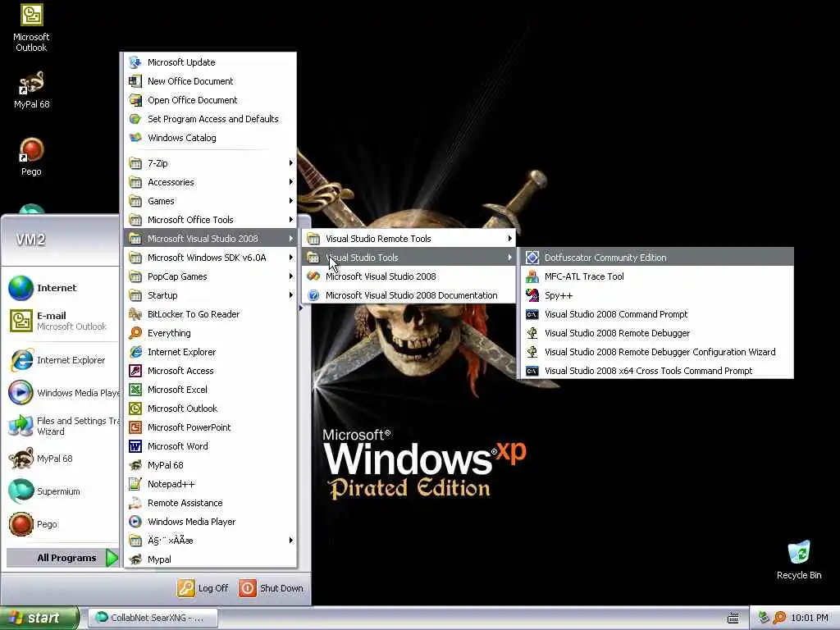The image size is (840, 630).
Task: Click the Microsoft Update icon
Action: point(135,62)
